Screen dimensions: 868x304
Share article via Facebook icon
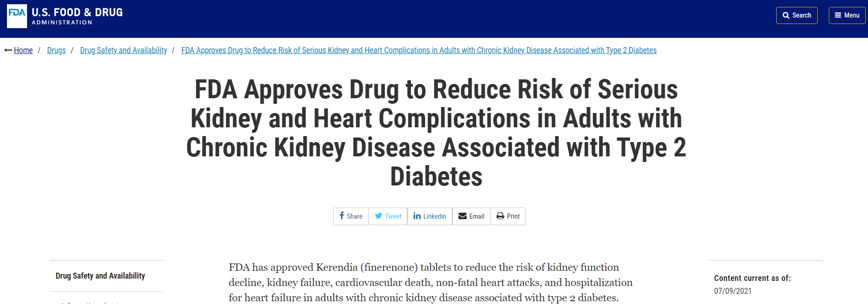click(x=342, y=216)
